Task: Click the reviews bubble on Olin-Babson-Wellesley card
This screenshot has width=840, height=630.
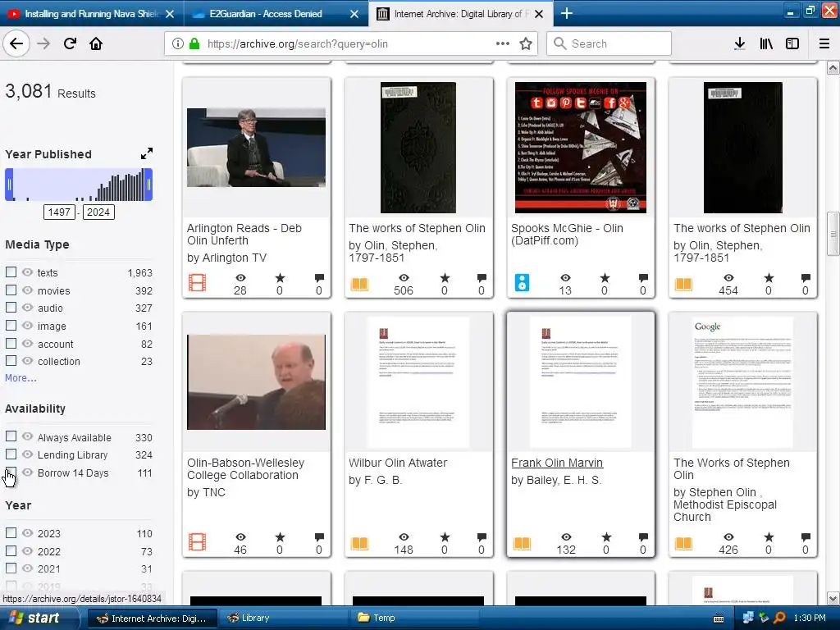Action: pos(319,536)
